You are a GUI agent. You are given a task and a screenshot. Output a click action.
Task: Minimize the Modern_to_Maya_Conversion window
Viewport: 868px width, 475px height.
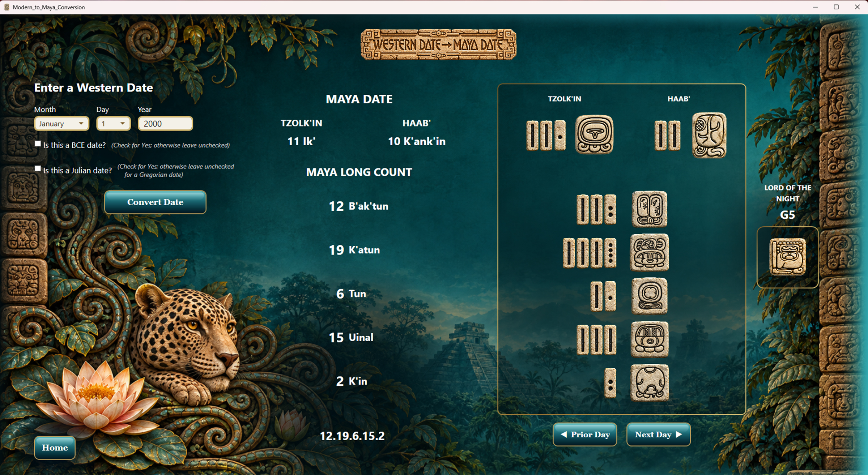point(815,7)
